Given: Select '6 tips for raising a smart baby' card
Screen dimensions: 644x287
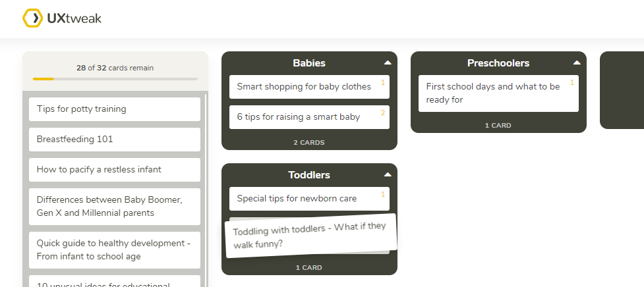Looking at the screenshot, I should click(x=309, y=117).
